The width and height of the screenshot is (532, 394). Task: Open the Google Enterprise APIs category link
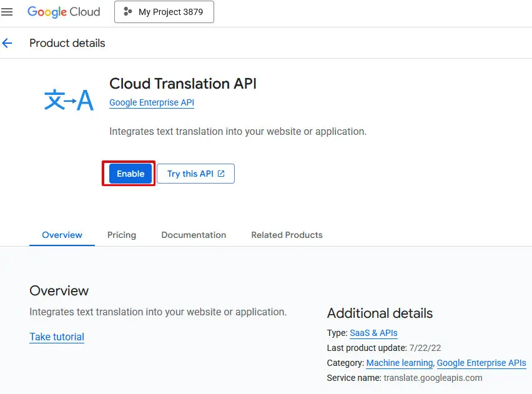pos(481,363)
